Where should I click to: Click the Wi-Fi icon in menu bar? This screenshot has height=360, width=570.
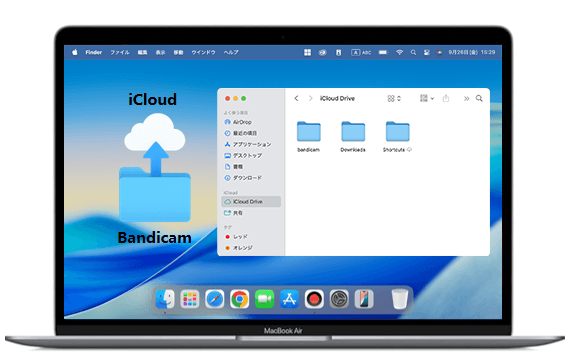(400, 52)
